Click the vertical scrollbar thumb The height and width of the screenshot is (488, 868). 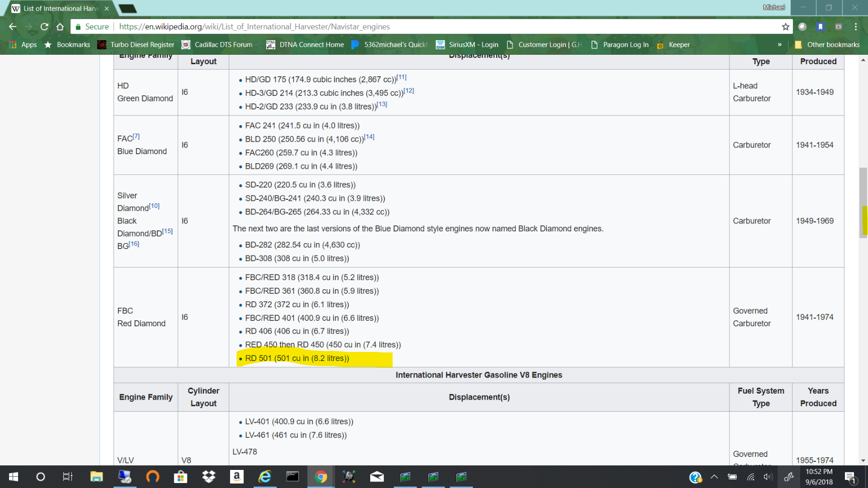pyautogui.click(x=863, y=202)
